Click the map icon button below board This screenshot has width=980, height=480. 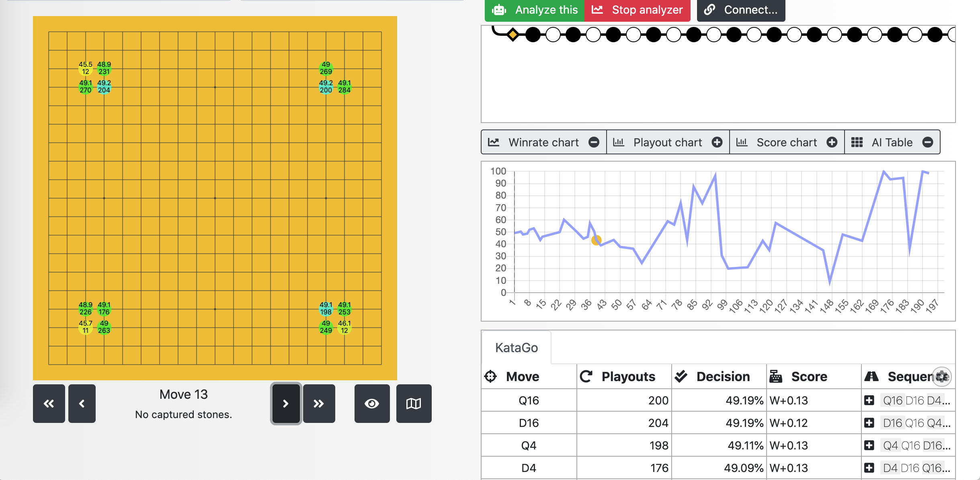(414, 404)
